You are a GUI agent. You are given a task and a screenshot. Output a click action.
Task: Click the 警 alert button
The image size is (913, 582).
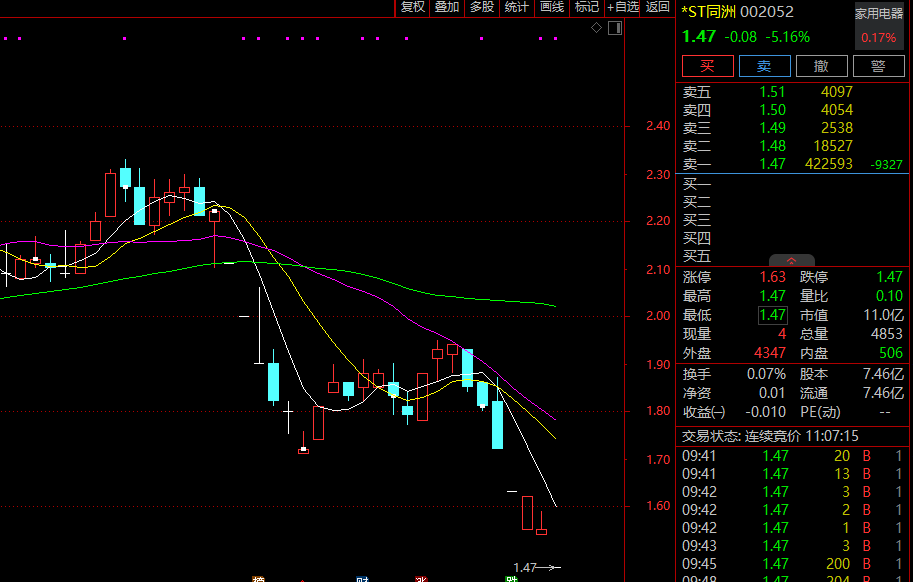click(x=879, y=66)
